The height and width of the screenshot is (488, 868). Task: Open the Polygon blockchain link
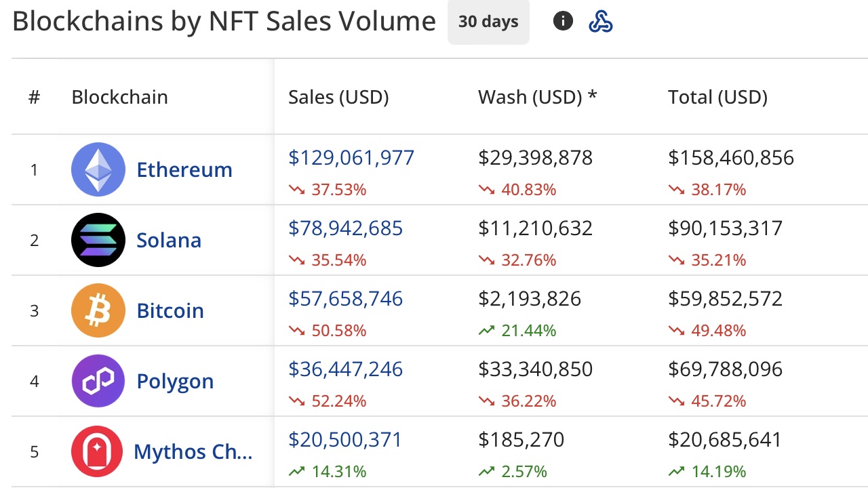[175, 381]
